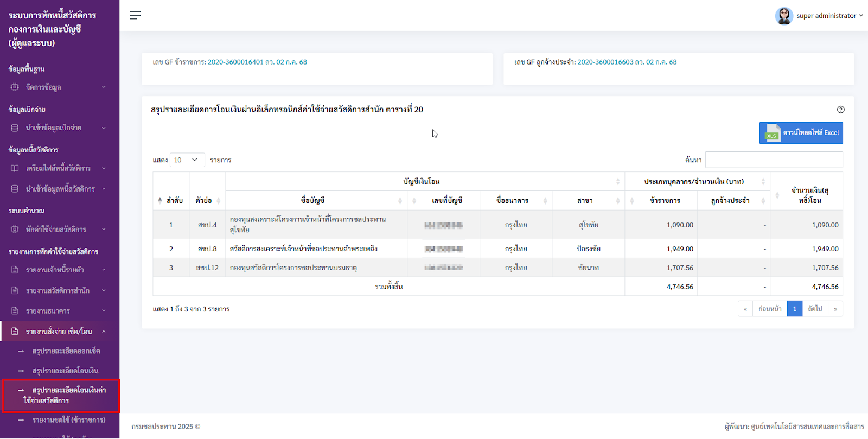868x439 pixels.
Task: Expand the รายงานเจ้าหนี้รายตัว sidebar menu
Action: point(60,270)
